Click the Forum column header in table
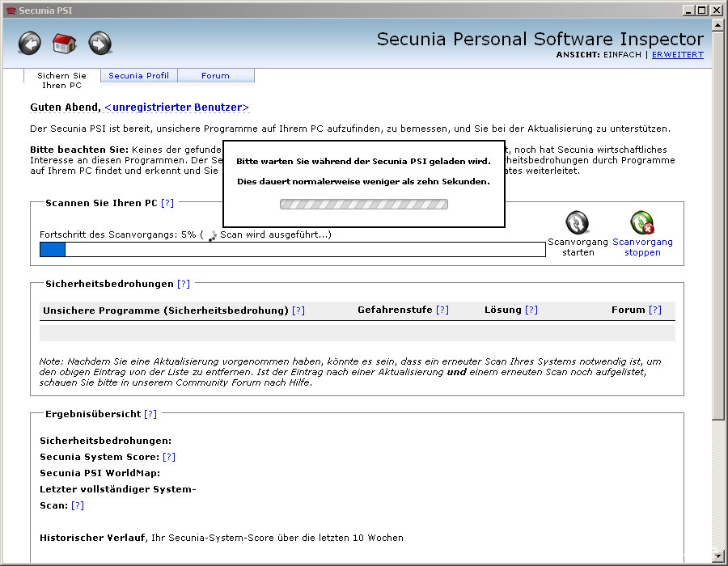Viewport: 728px width, 566px height. coord(629,310)
